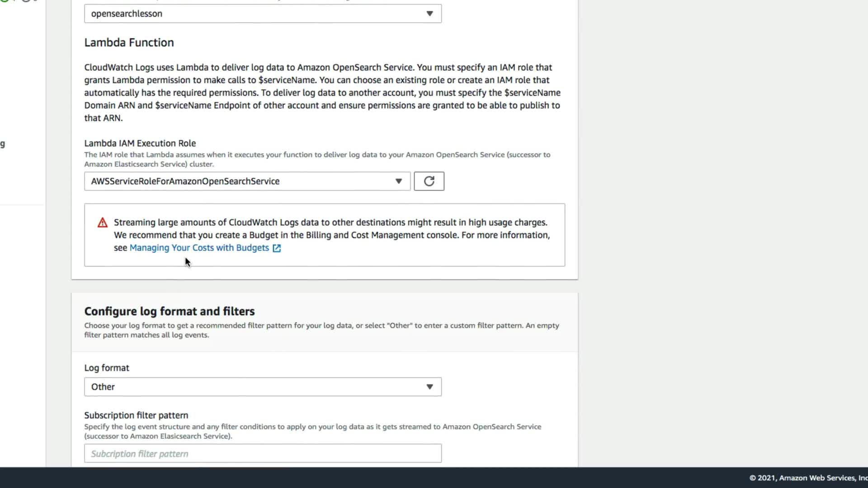Click the Configure log format and filters heading
868x488 pixels.
click(170, 311)
